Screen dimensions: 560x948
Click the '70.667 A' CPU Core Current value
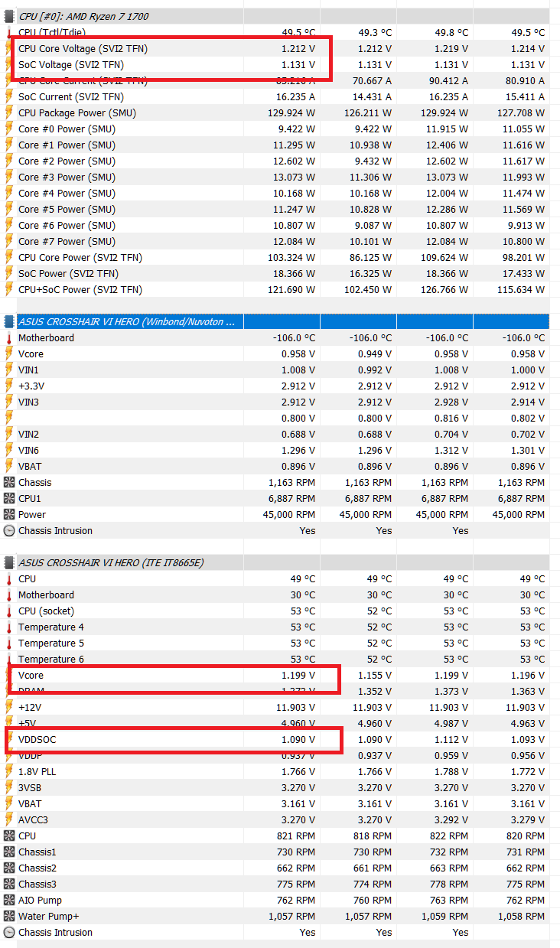[372, 80]
